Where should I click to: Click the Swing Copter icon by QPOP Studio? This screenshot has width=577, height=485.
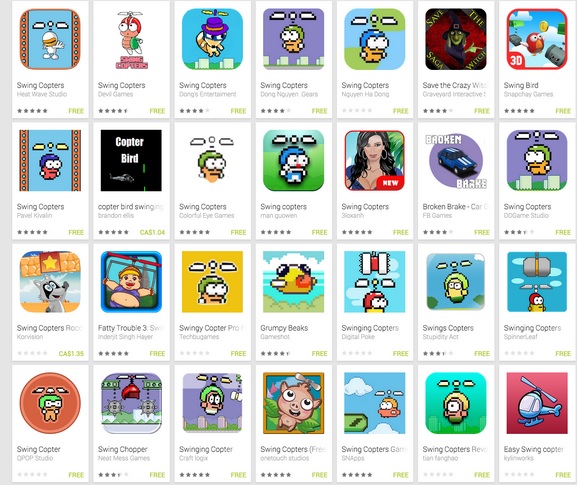point(50,403)
